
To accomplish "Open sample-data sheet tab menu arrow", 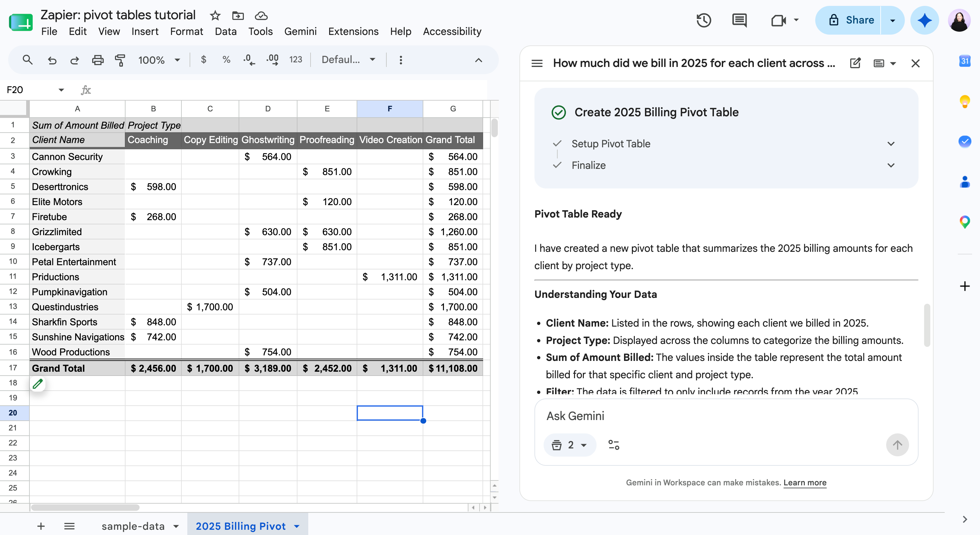I will (x=176, y=526).
